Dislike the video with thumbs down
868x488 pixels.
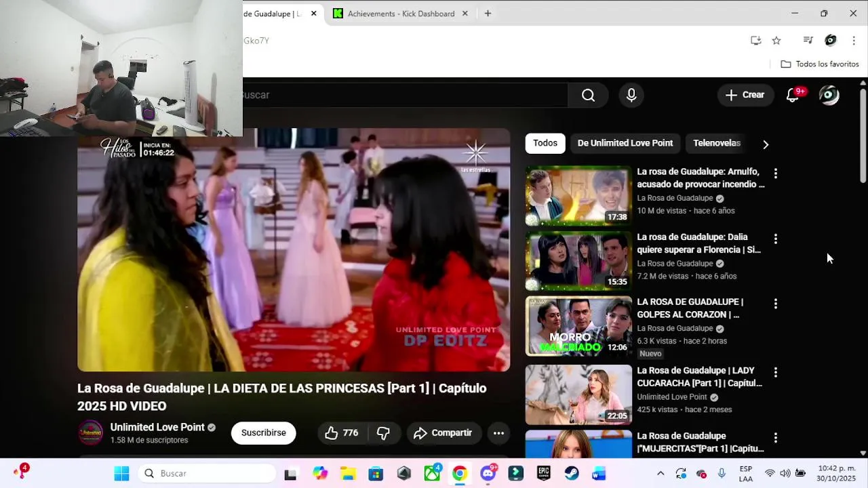[384, 433]
